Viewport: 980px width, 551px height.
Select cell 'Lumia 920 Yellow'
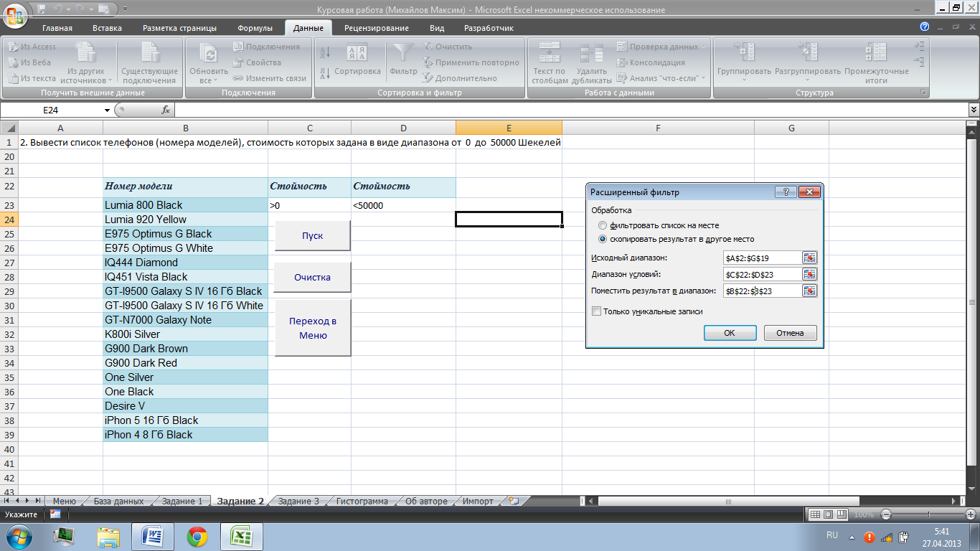click(x=185, y=220)
